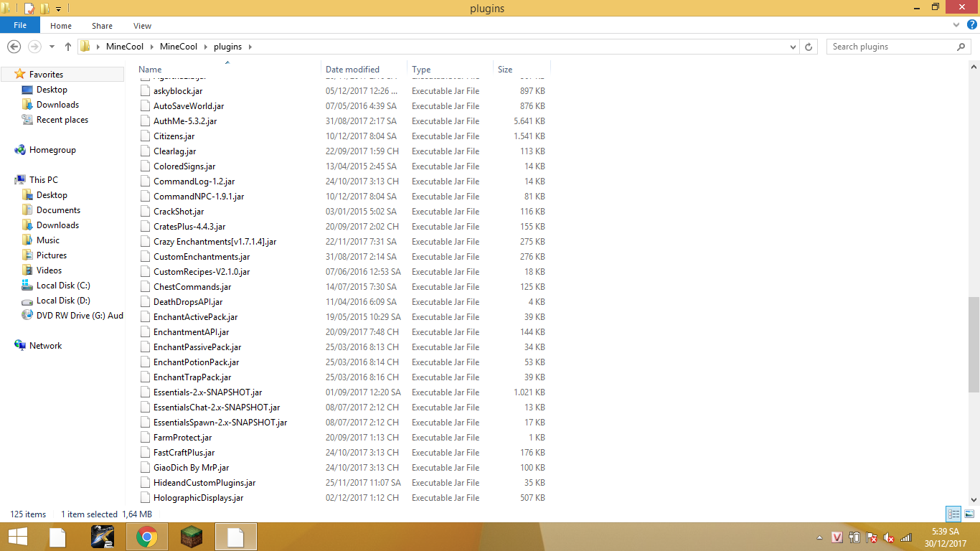980x551 pixels.
Task: Open the Start menu
Action: pos(17,537)
